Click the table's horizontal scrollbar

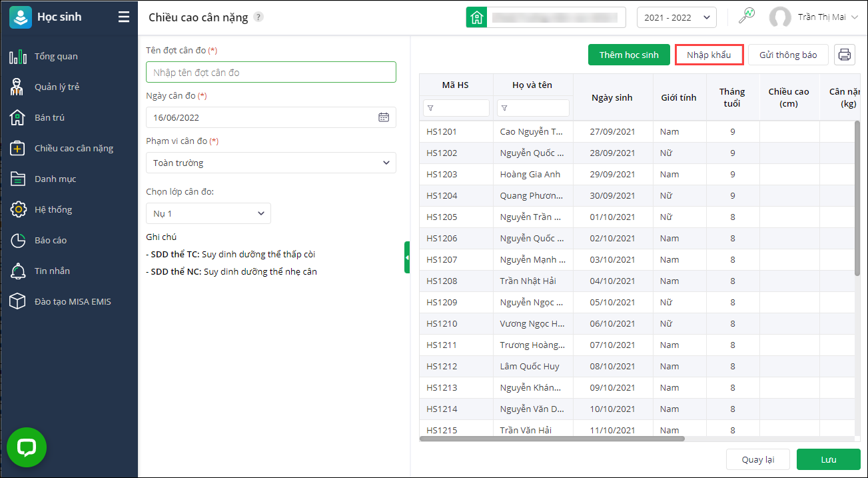[x=552, y=438]
